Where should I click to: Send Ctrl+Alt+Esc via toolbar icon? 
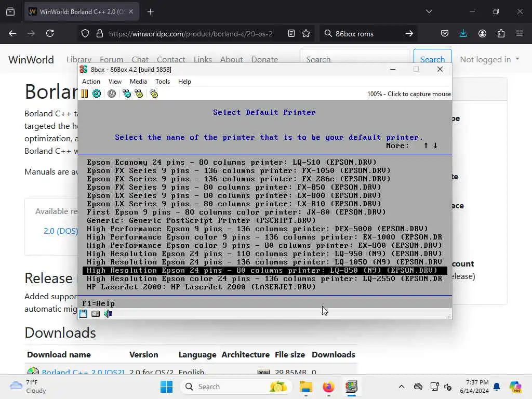[139, 94]
